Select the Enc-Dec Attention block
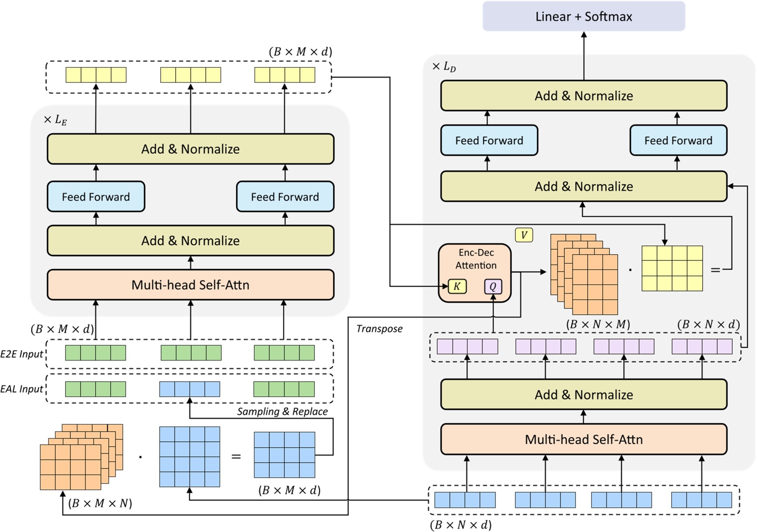This screenshot has width=757, height=532. tap(476, 259)
